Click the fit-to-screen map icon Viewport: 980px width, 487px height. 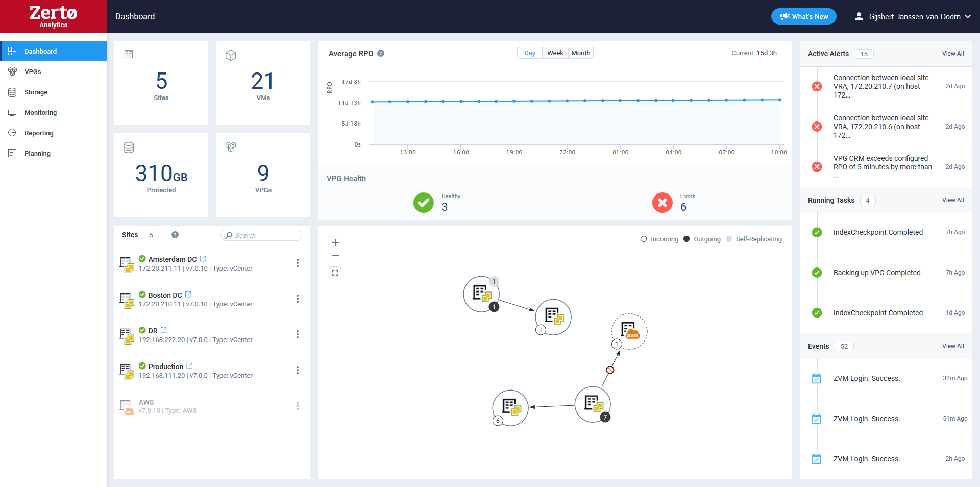pyautogui.click(x=335, y=273)
